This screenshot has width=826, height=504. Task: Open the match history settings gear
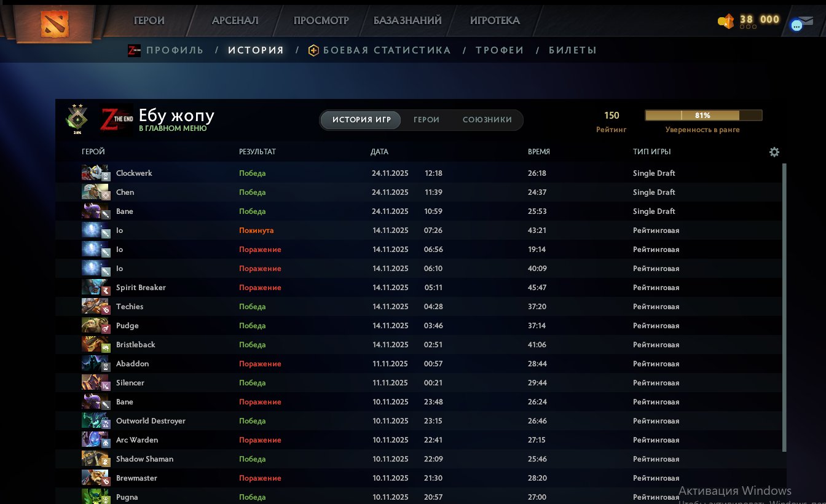point(774,152)
